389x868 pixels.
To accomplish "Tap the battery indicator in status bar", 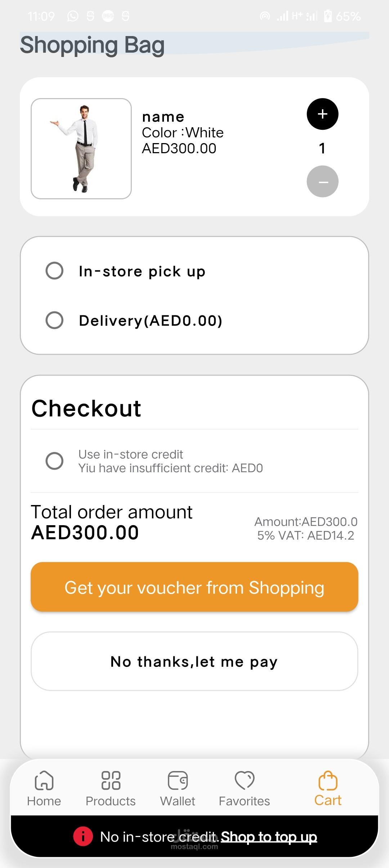I will click(x=328, y=16).
